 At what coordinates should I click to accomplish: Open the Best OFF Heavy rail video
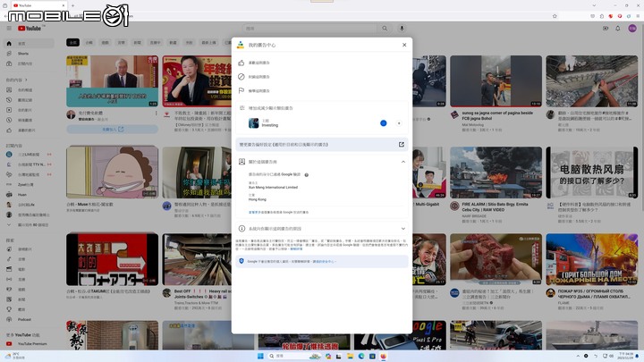click(x=197, y=259)
